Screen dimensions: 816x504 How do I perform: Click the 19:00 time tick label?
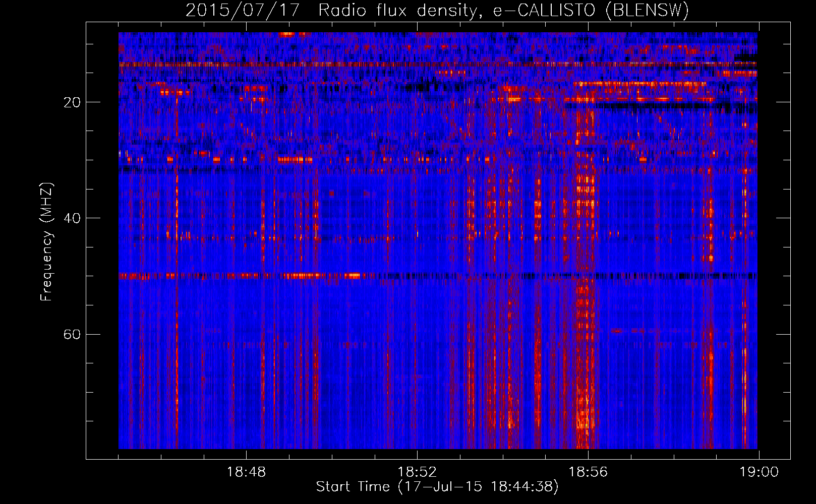[x=759, y=472]
